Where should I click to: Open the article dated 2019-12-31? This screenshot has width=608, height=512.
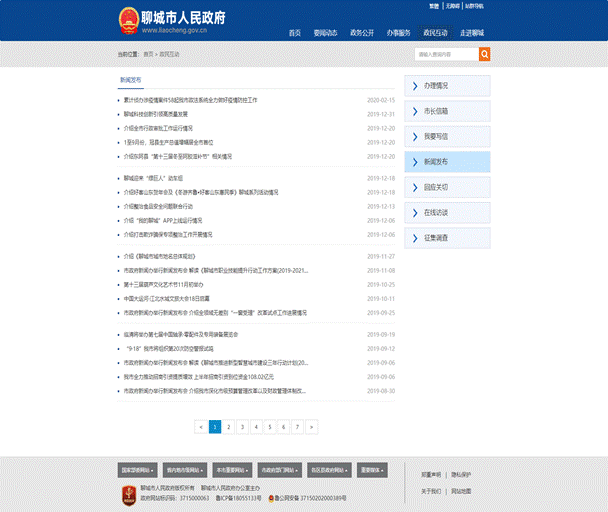[x=155, y=114]
